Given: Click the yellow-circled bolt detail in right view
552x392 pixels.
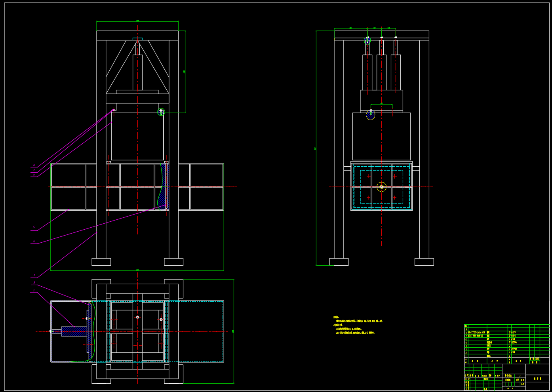Looking at the screenshot, I should coord(370,114).
